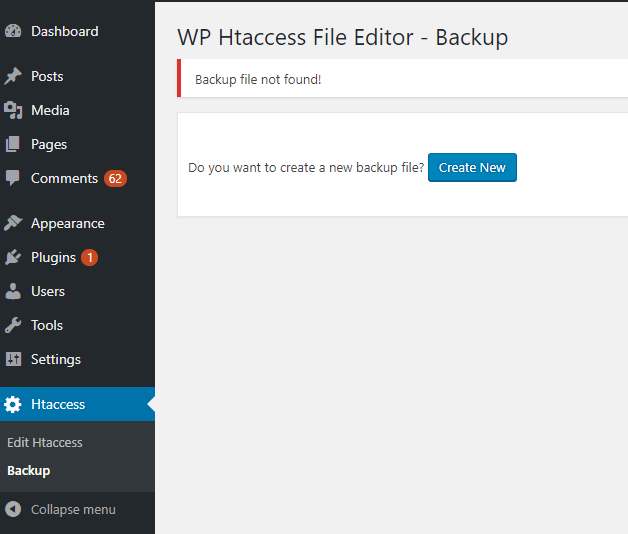This screenshot has width=628, height=534.
Task: Go to the Appearance menu label
Action: pos(68,223)
